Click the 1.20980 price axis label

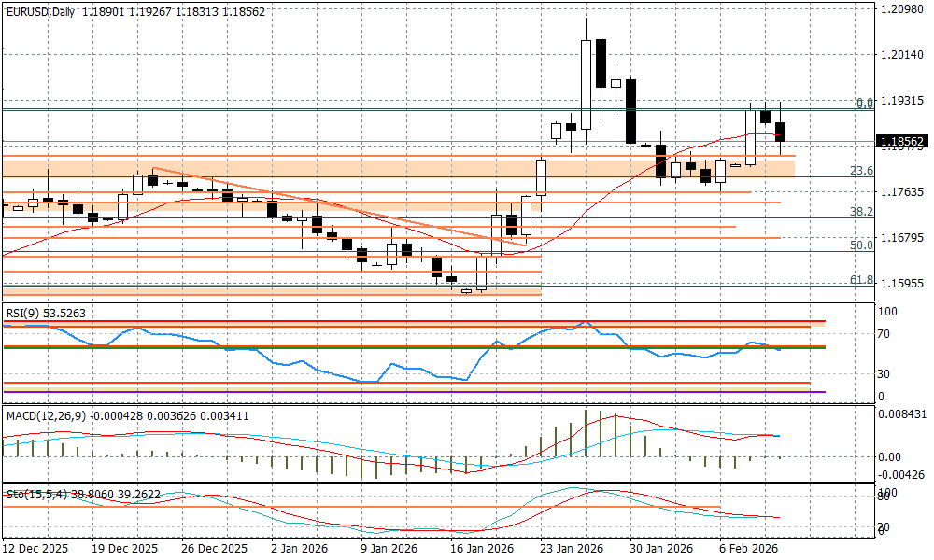(901, 9)
